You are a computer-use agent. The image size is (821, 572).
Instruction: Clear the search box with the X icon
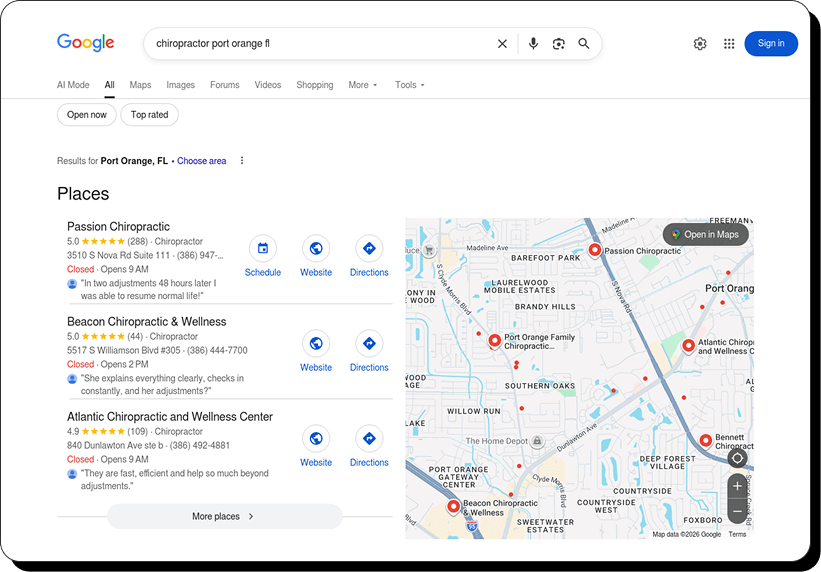tap(502, 44)
